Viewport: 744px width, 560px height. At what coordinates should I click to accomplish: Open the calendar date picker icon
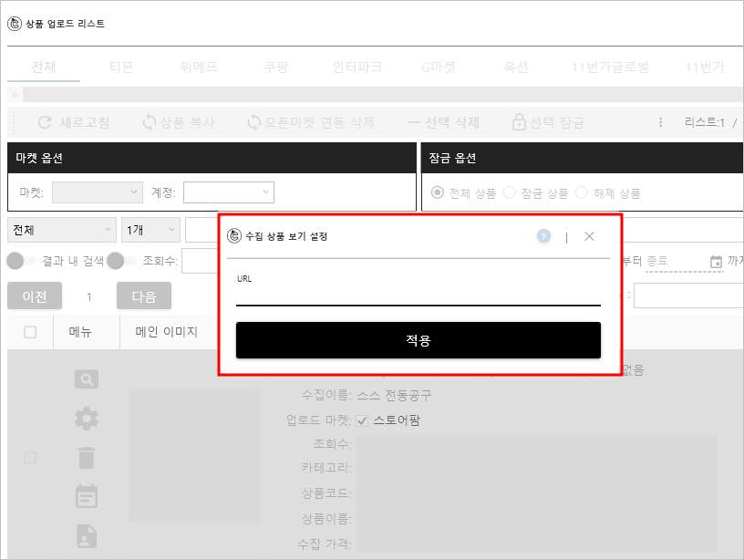coord(716,261)
